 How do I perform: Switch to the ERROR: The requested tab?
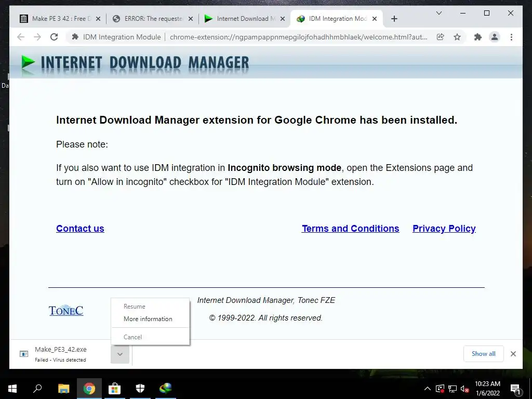click(153, 19)
